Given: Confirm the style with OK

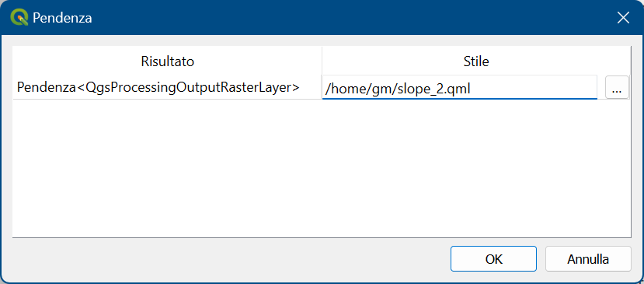Looking at the screenshot, I should click(x=493, y=259).
